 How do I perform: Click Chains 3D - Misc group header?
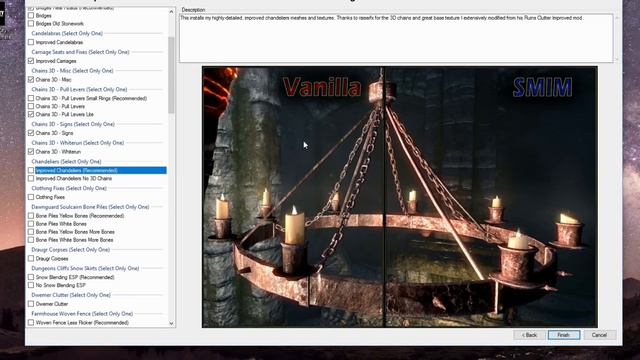(x=72, y=71)
